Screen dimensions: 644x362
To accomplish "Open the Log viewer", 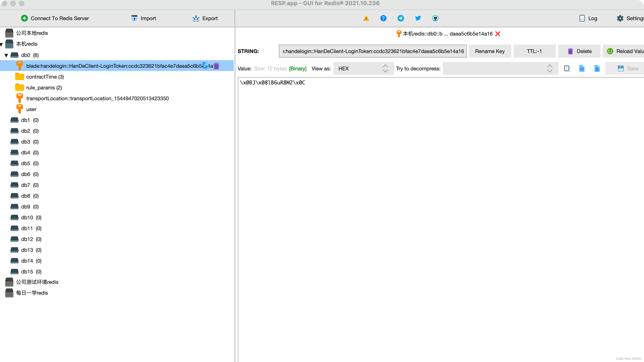I will click(x=588, y=18).
